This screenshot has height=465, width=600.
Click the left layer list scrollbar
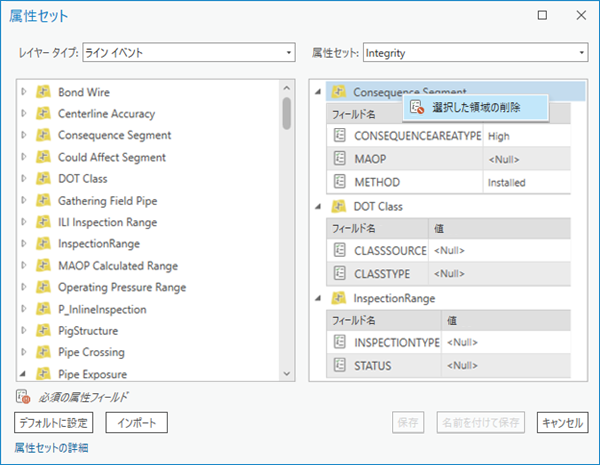click(x=287, y=230)
